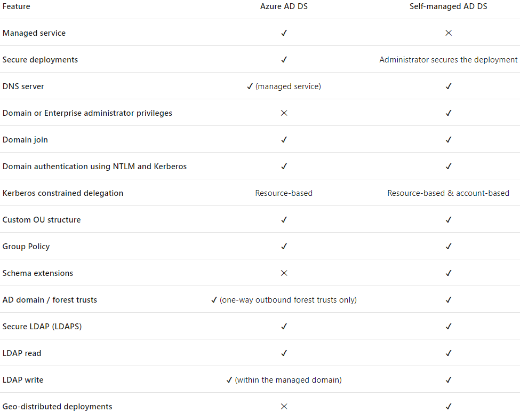520x420 pixels.
Task: Click the Azure checkmark for Domain join
Action: [284, 140]
